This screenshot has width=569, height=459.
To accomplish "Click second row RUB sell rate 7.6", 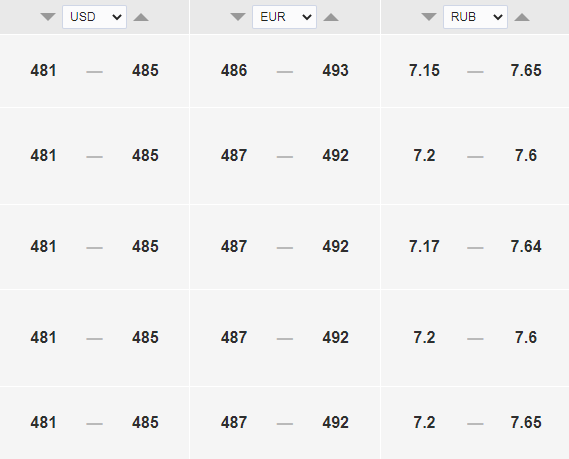I will pyautogui.click(x=526, y=156).
